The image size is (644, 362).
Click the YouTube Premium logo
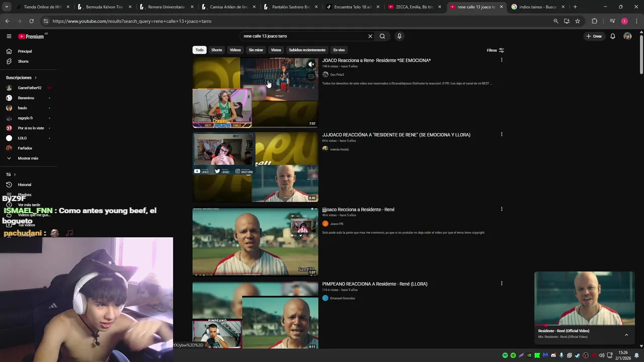click(31, 36)
